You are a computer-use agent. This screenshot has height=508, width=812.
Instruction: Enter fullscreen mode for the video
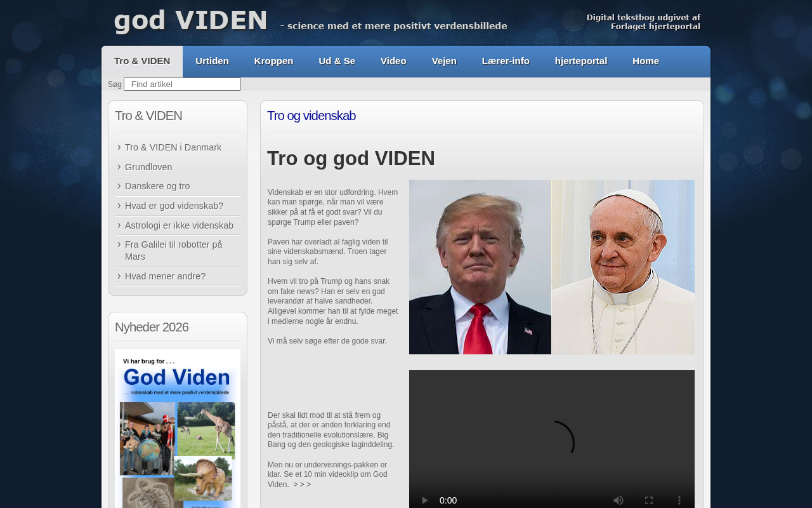click(x=649, y=500)
